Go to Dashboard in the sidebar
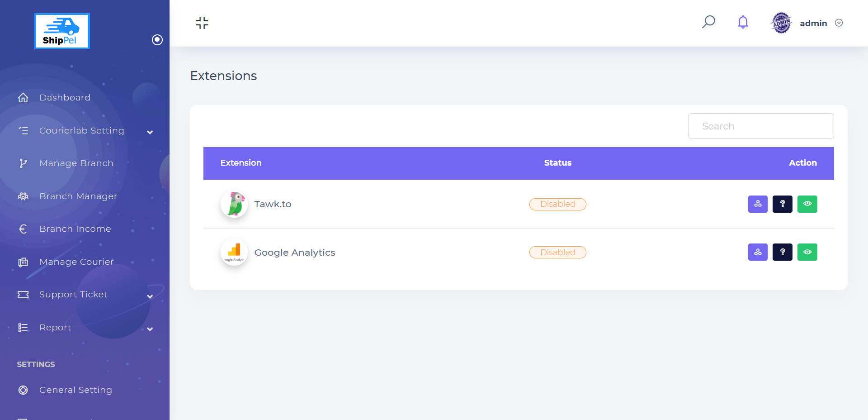Image resolution: width=868 pixels, height=420 pixels. click(65, 98)
